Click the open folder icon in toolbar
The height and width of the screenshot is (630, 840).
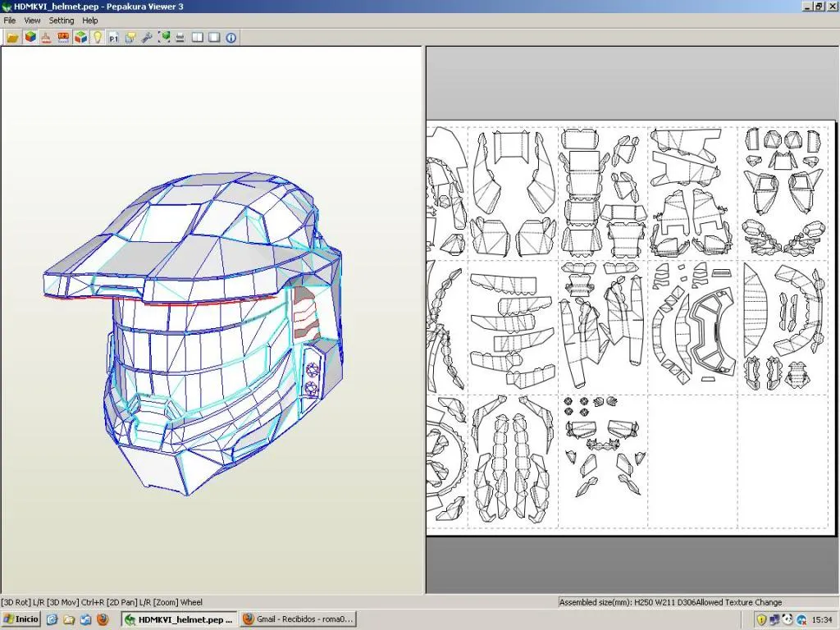pos(12,37)
